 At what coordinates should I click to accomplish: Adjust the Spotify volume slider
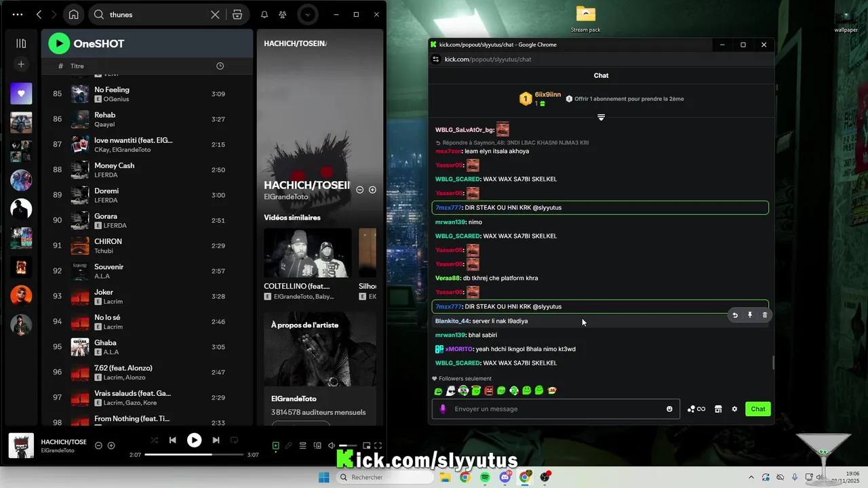tap(347, 445)
